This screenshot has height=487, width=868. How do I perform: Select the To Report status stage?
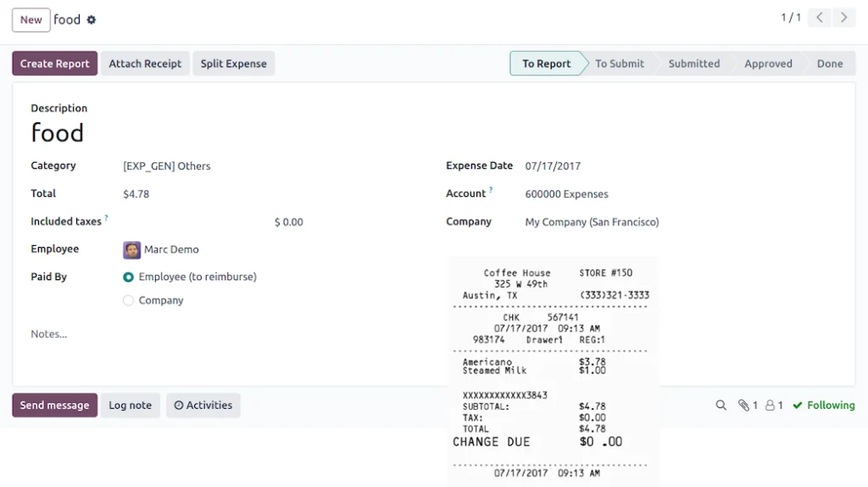click(546, 64)
